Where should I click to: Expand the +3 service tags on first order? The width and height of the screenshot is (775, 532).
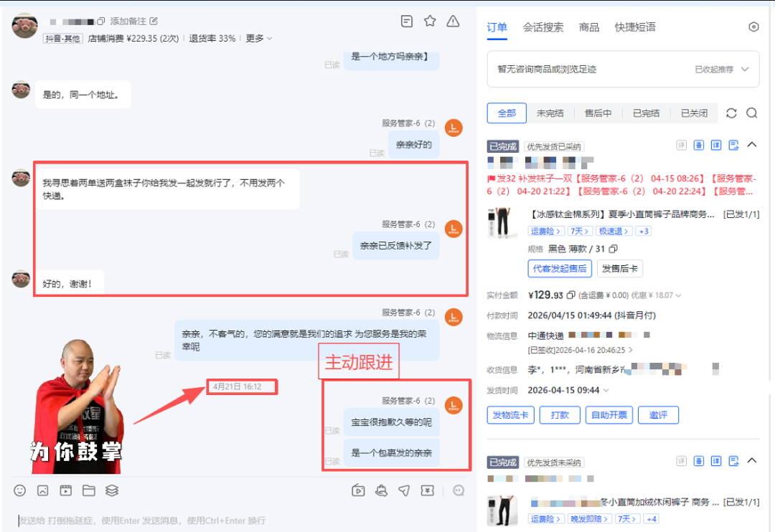point(643,231)
